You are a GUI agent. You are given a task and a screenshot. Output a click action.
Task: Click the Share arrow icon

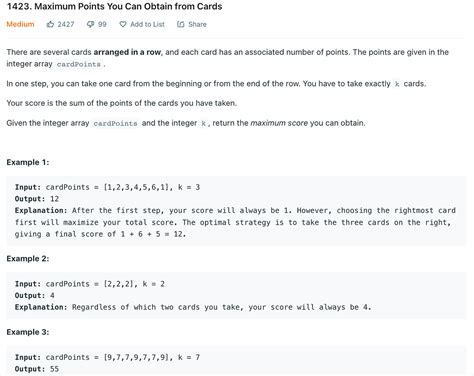[x=180, y=24]
